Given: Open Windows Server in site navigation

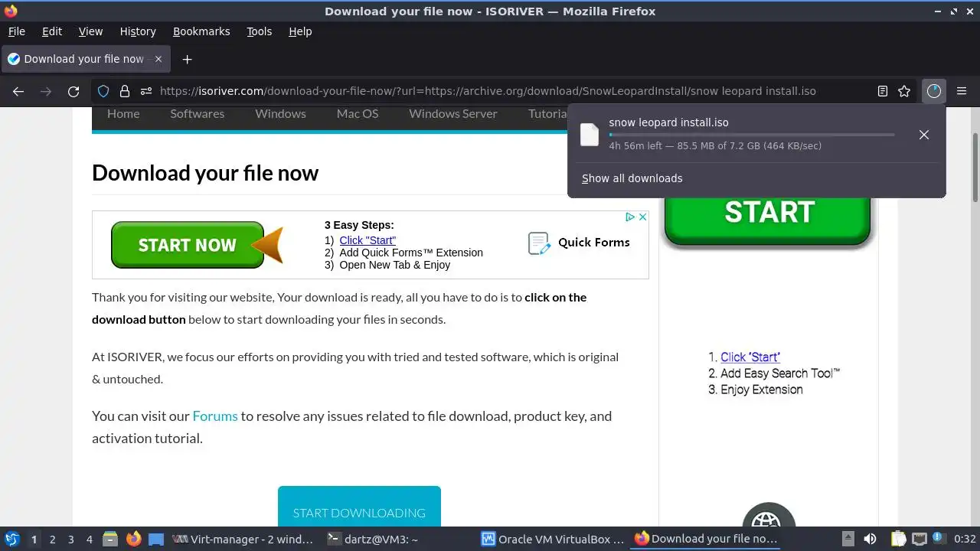Looking at the screenshot, I should point(453,113).
